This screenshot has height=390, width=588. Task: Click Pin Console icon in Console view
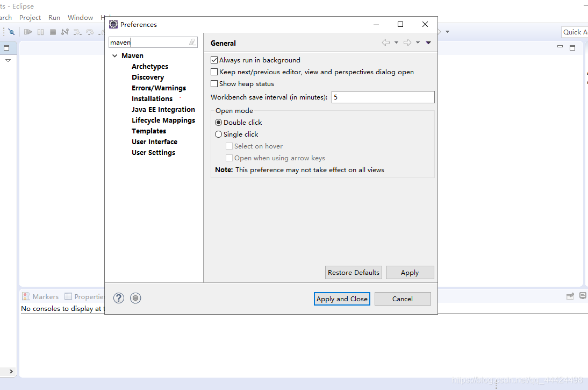coord(570,296)
